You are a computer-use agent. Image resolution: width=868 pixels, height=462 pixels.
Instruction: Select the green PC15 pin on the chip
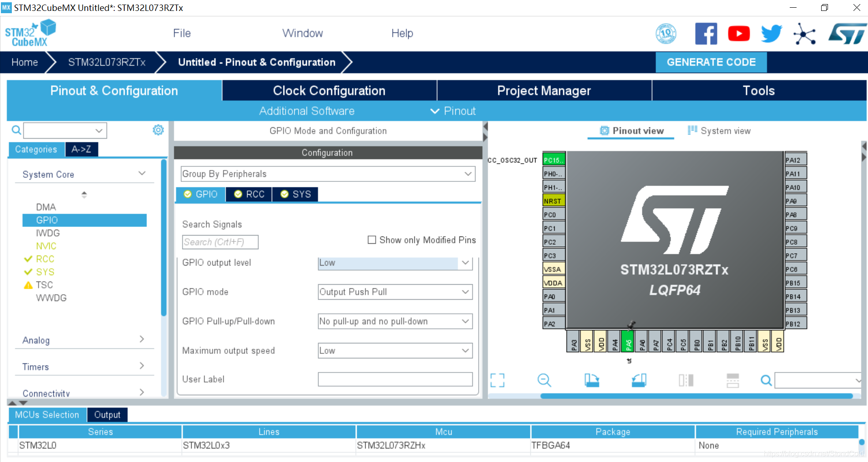554,160
